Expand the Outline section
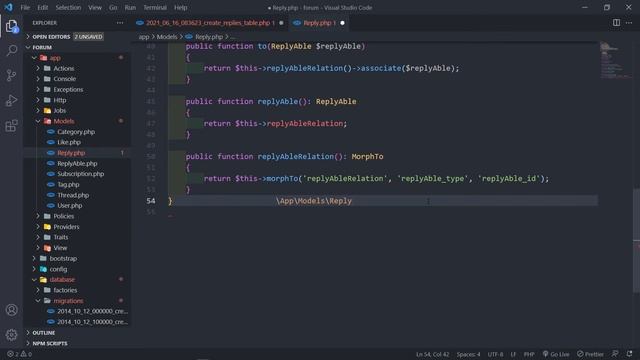This screenshot has height=360, width=640. click(x=78, y=333)
